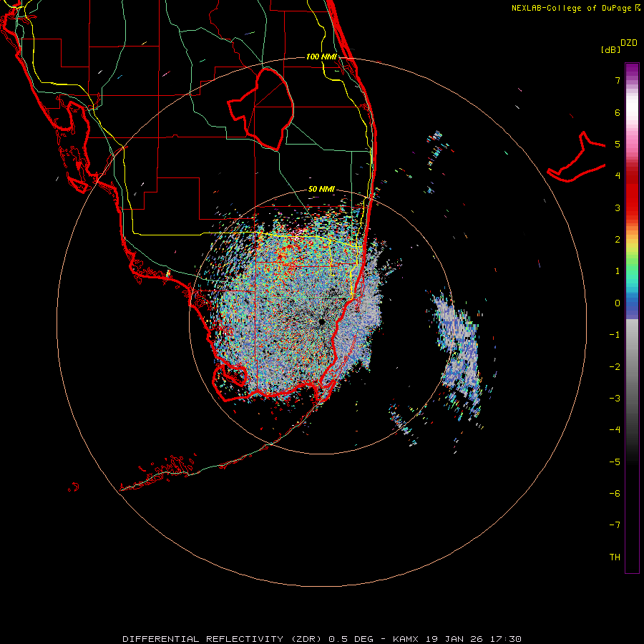644x644 pixels.
Task: Click the 2 tick label on color scale
Action: pyautogui.click(x=618, y=240)
